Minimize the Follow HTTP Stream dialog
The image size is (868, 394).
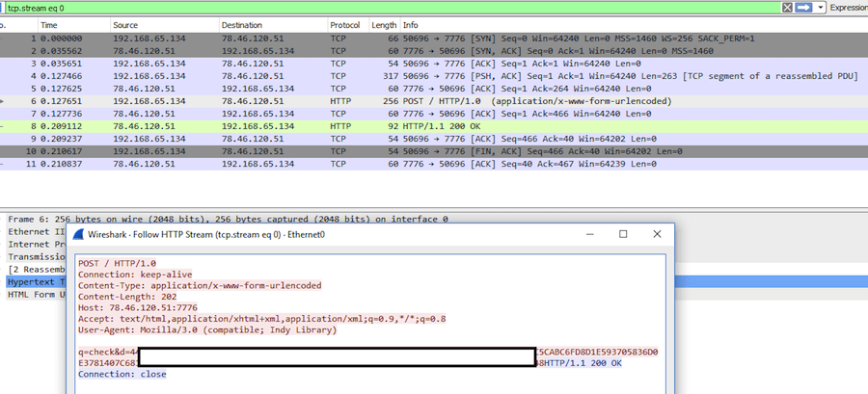click(590, 234)
